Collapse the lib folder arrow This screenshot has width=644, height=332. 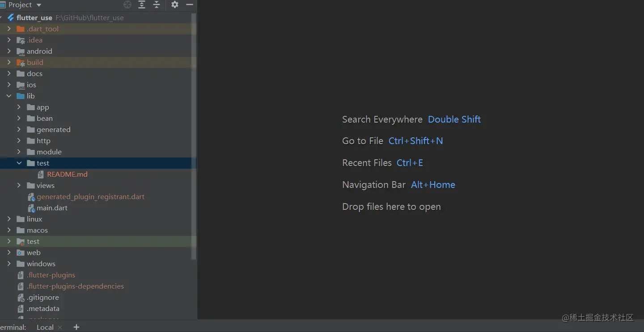click(9, 96)
